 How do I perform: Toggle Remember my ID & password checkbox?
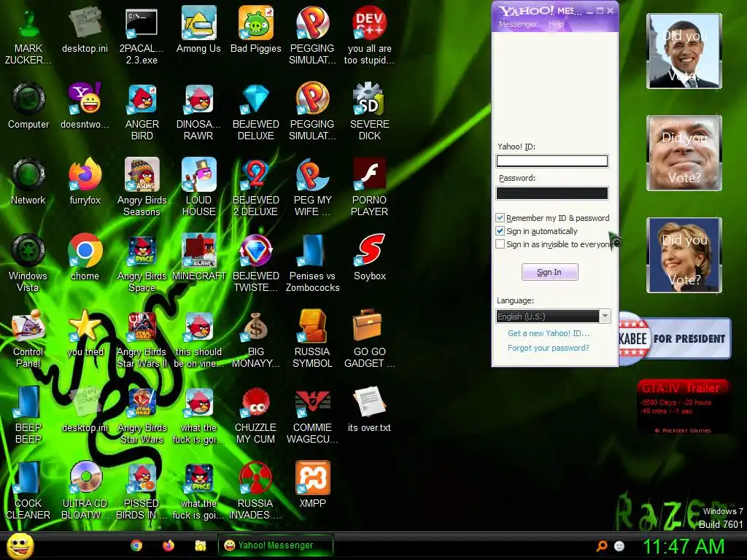[500, 217]
